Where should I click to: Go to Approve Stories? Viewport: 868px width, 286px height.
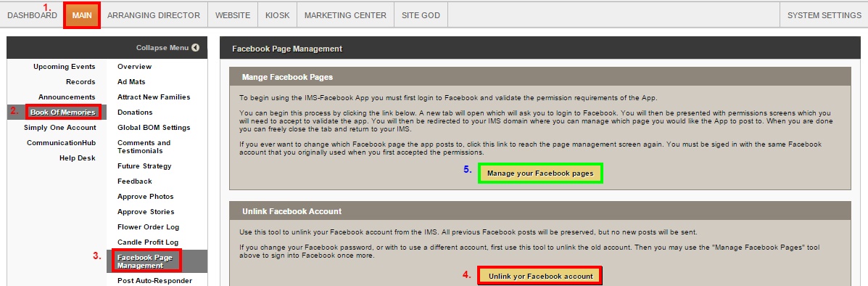point(146,212)
